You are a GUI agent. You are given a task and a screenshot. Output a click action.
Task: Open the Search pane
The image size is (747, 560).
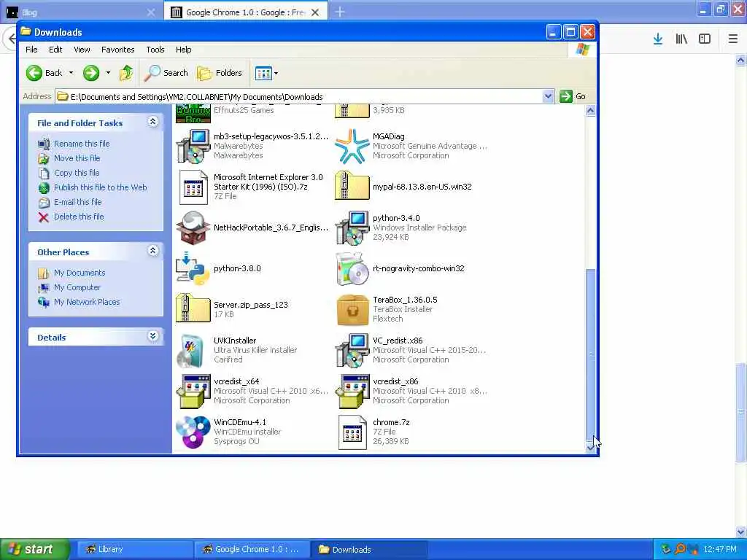point(166,73)
